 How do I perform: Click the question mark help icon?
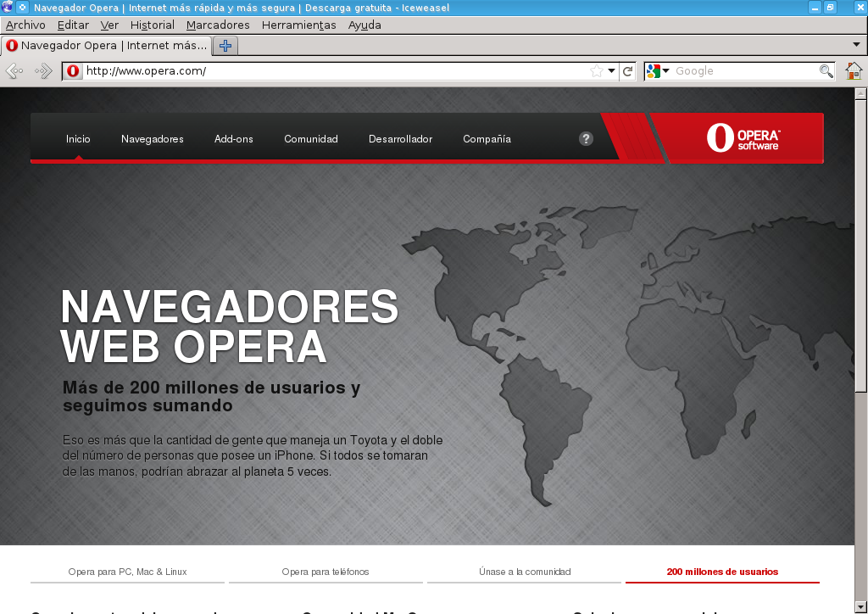click(x=586, y=138)
